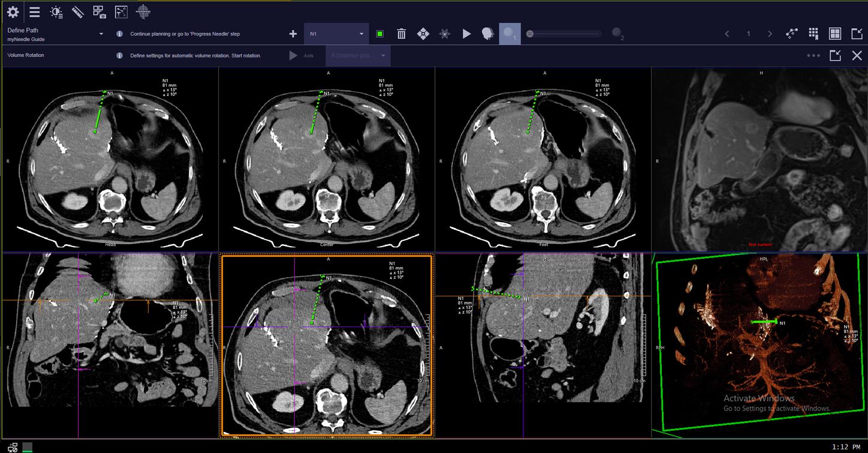The image size is (868, 453).
Task: Expand the Define Path step dropdown
Action: click(101, 34)
